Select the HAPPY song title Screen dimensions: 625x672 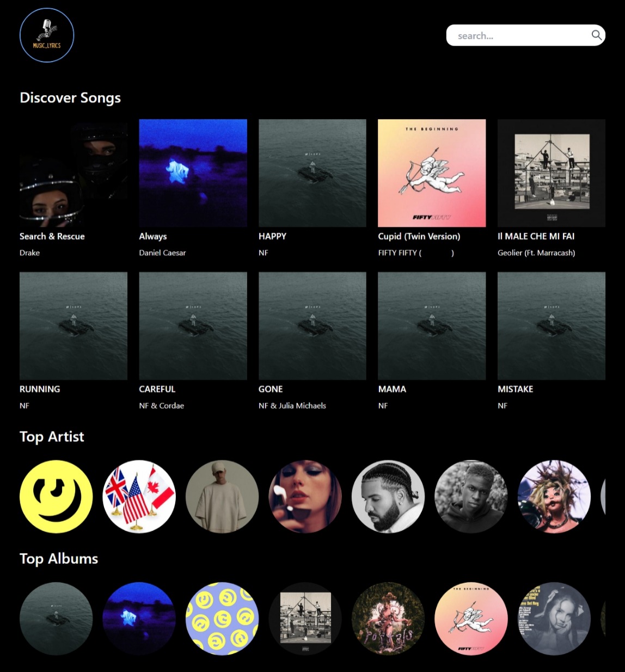pyautogui.click(x=272, y=236)
